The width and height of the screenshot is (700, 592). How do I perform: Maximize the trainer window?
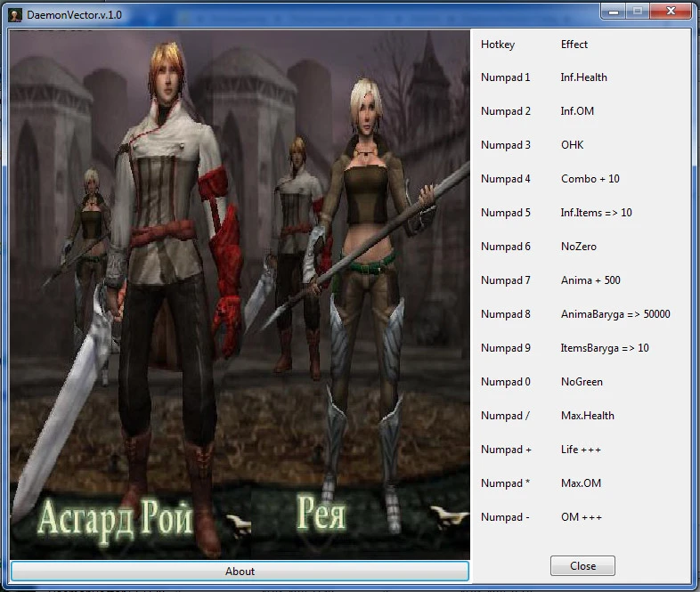click(x=638, y=11)
